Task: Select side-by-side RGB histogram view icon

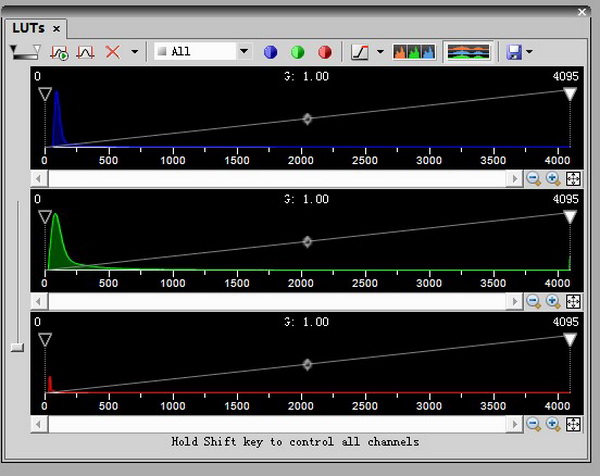Action: pos(414,52)
